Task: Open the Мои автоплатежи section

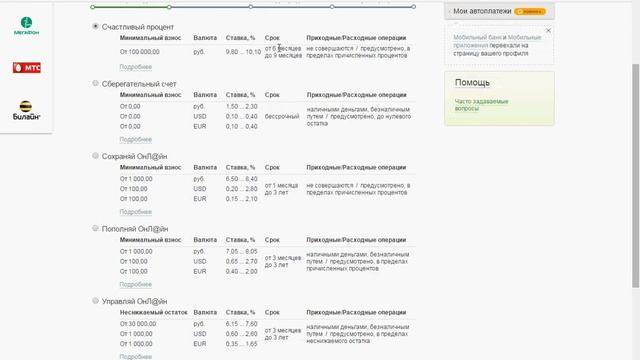Action: coord(482,11)
